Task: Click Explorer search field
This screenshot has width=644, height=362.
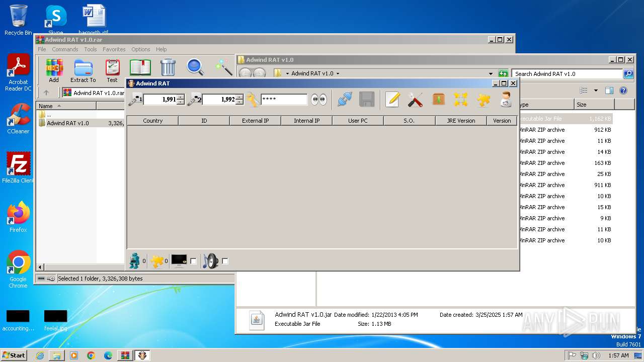Action: click(x=567, y=74)
